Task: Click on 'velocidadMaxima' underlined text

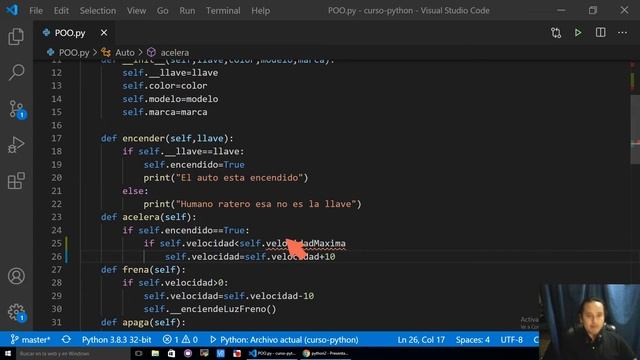Action: (305, 244)
